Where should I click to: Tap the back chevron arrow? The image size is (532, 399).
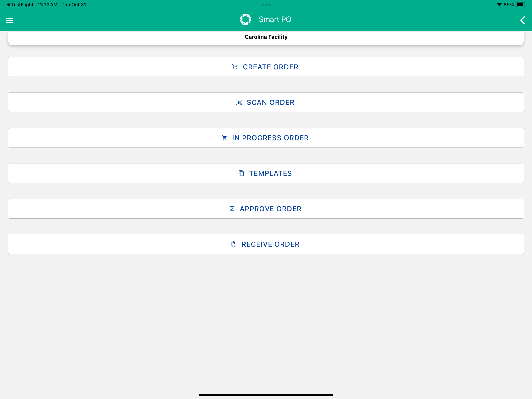coord(522,20)
